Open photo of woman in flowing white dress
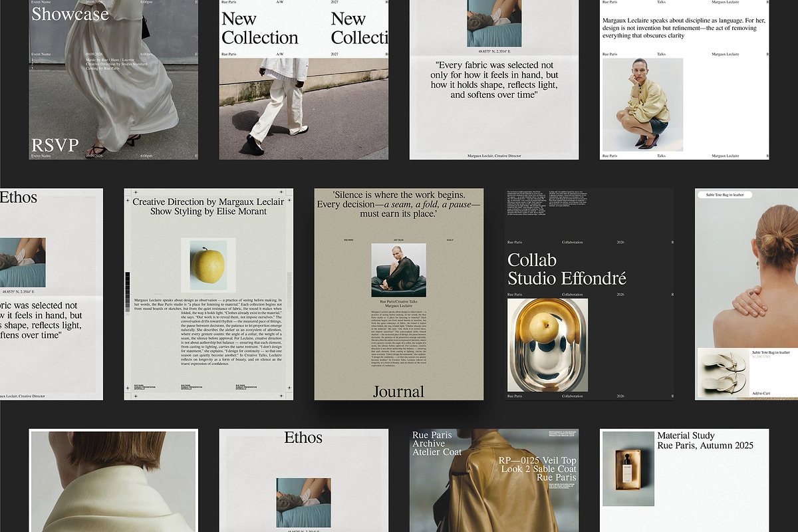The height and width of the screenshot is (532, 798). tap(114, 80)
